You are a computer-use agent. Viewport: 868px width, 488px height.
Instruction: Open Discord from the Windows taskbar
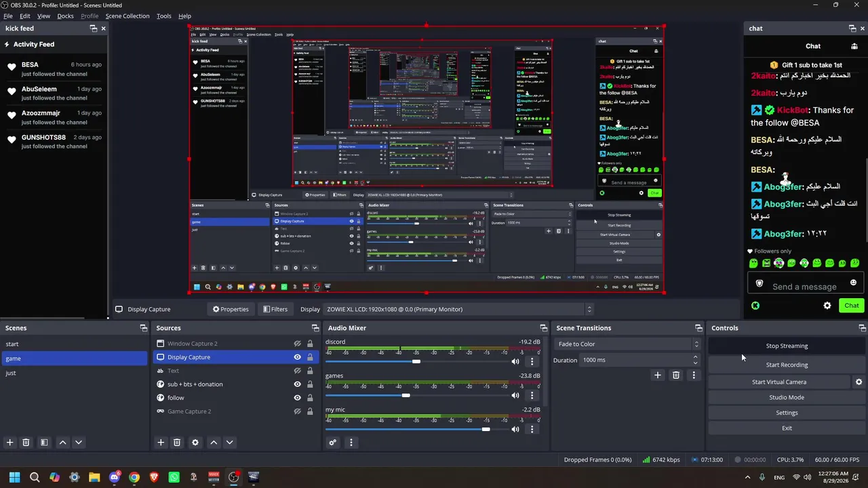(115, 477)
